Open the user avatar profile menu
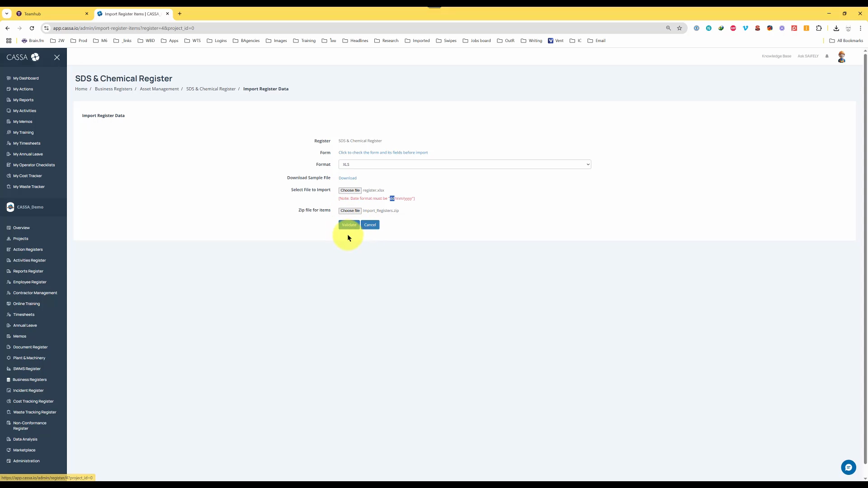This screenshot has width=868, height=488. point(841,57)
